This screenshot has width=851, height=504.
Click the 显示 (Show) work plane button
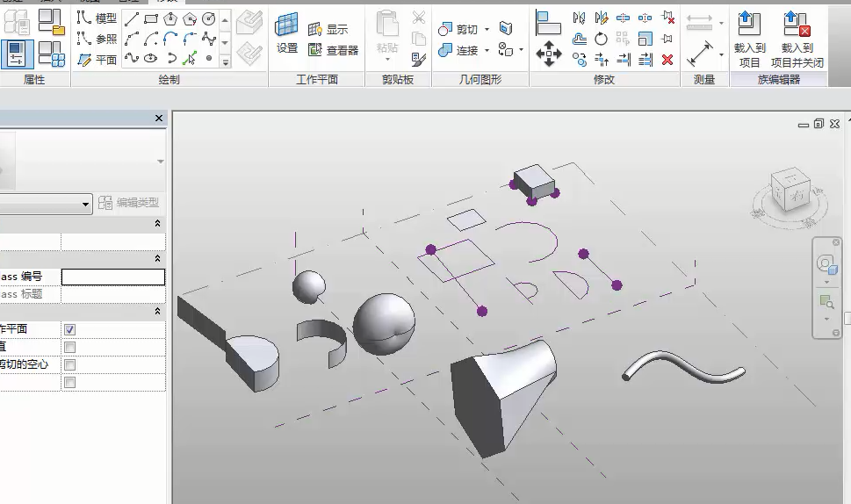[328, 30]
